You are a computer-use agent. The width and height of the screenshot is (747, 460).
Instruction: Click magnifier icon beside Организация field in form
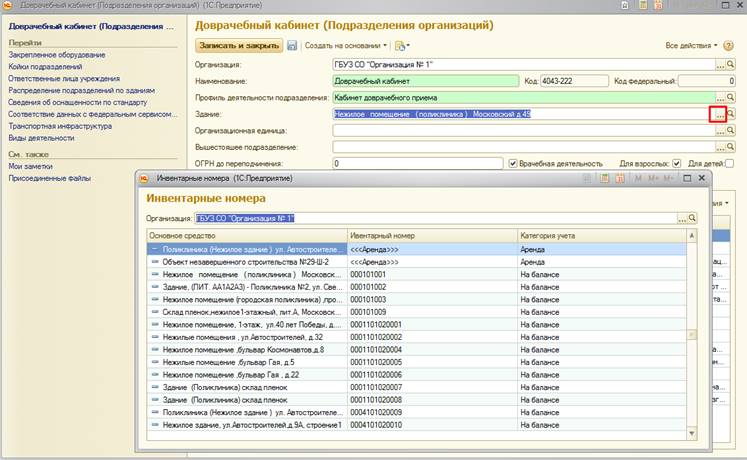pyautogui.click(x=731, y=64)
